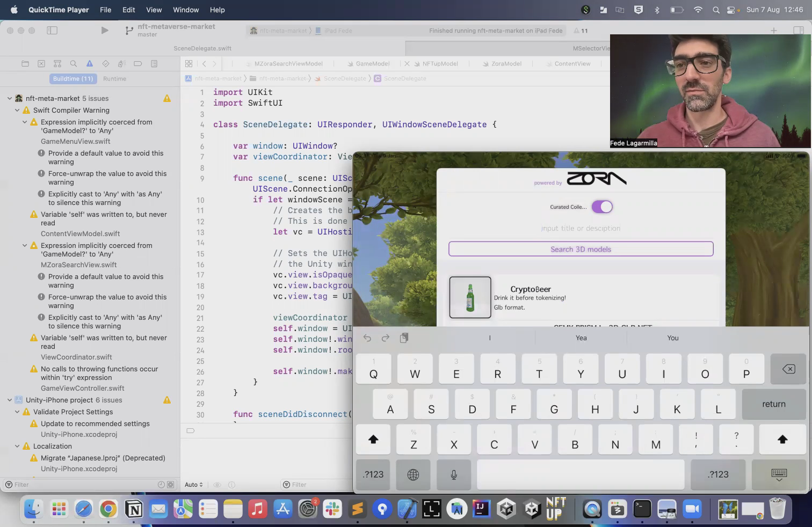
Task: Open Slack from the Dock
Action: (332, 509)
